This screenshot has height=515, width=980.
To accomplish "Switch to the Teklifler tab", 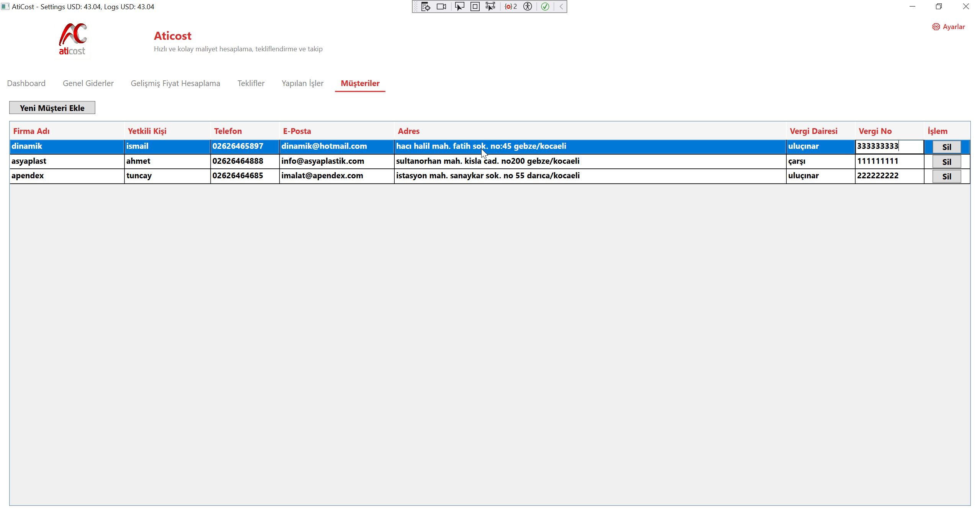I will [251, 83].
